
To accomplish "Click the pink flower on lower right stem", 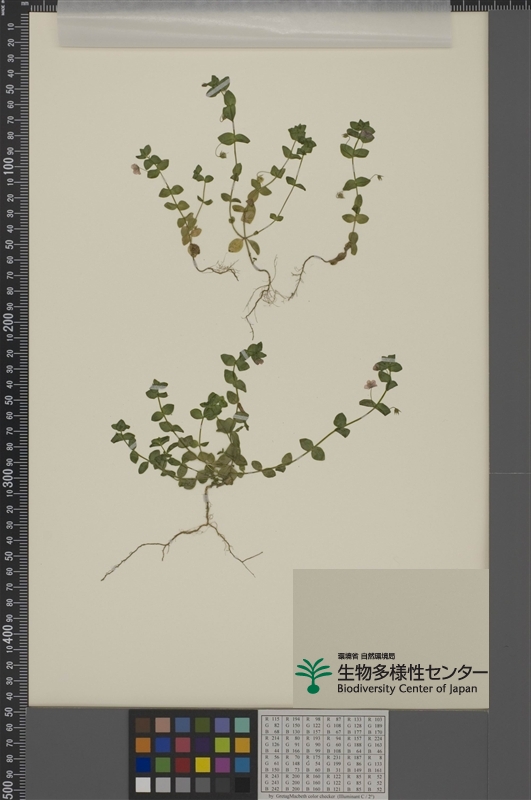I will coord(370,384).
